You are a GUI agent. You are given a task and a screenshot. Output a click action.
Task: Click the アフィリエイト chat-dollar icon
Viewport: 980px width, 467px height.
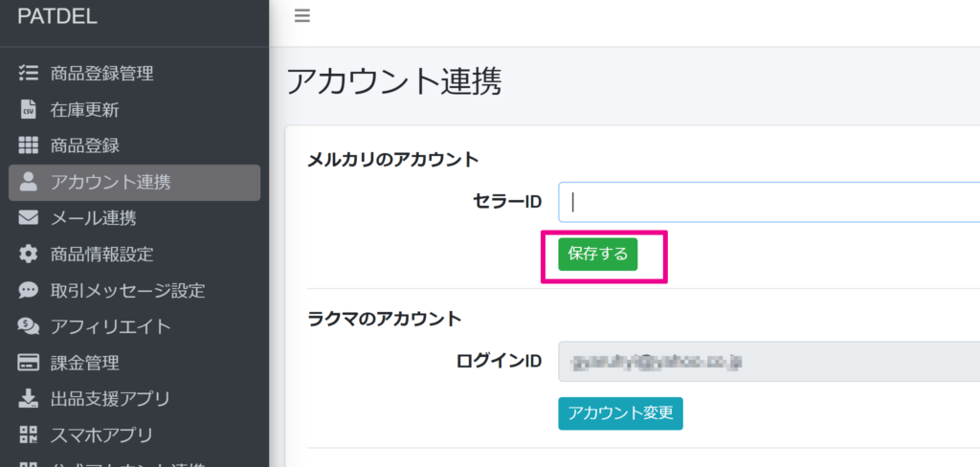pos(29,327)
